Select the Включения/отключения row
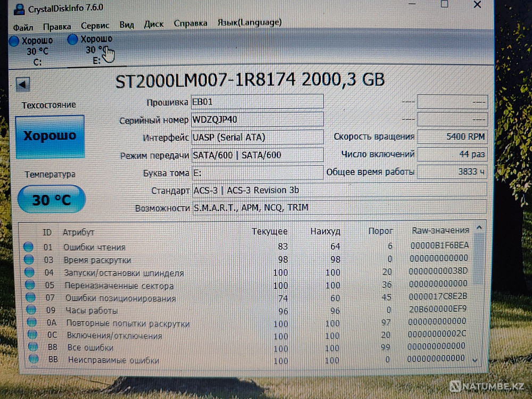Viewport: 532px width, 399px height. pyautogui.click(x=248, y=335)
